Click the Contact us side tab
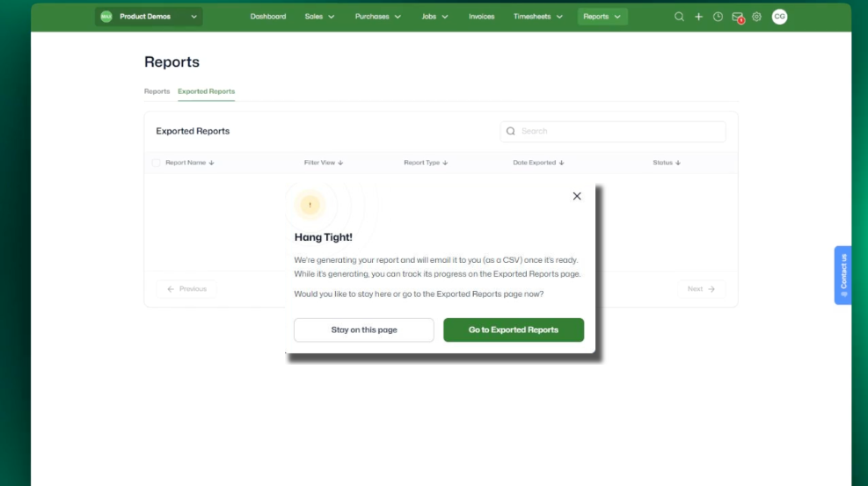This screenshot has height=486, width=868. pos(842,275)
